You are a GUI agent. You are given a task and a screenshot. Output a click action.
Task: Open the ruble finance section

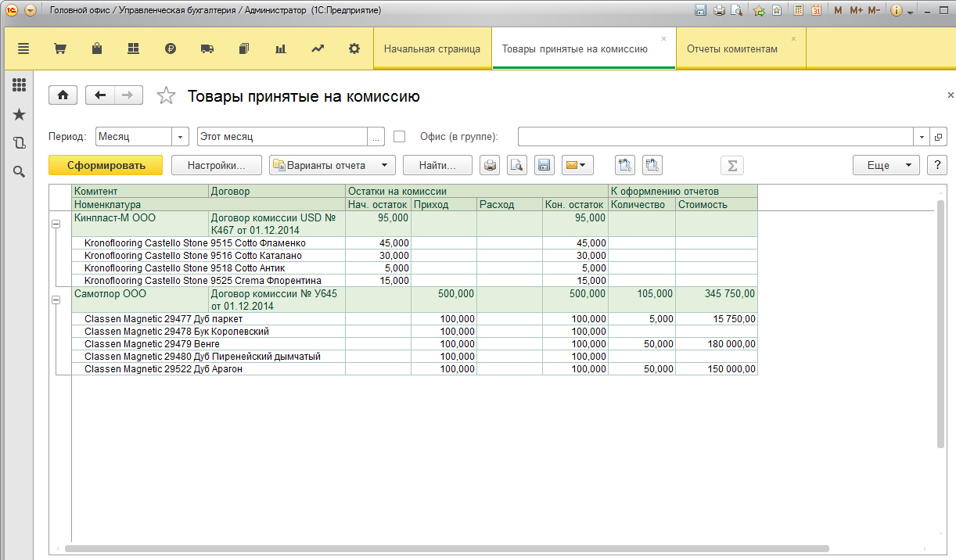(x=171, y=48)
